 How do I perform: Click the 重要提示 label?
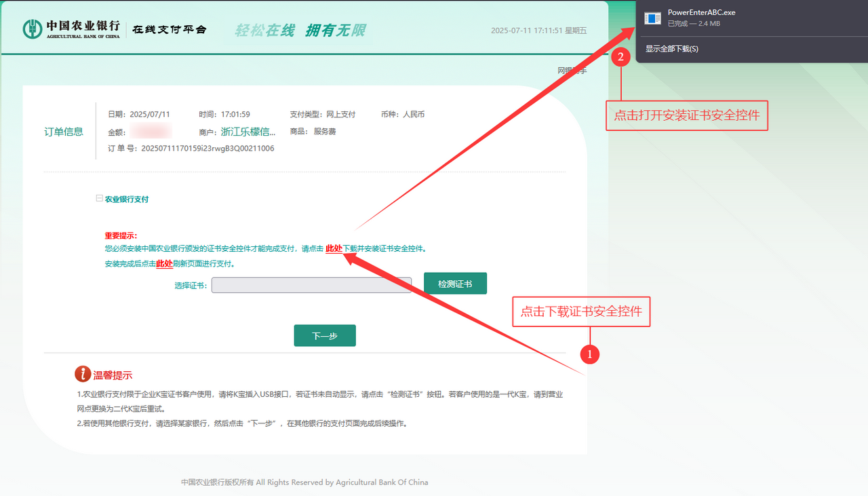tap(121, 235)
